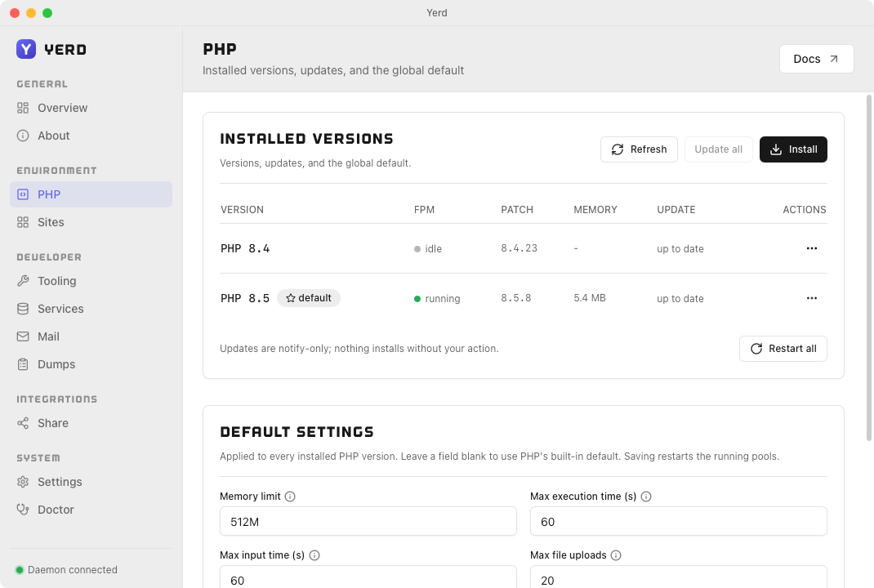The image size is (874, 588).
Task: Click up to date in the PHP 8.4 row
Action: click(x=680, y=249)
